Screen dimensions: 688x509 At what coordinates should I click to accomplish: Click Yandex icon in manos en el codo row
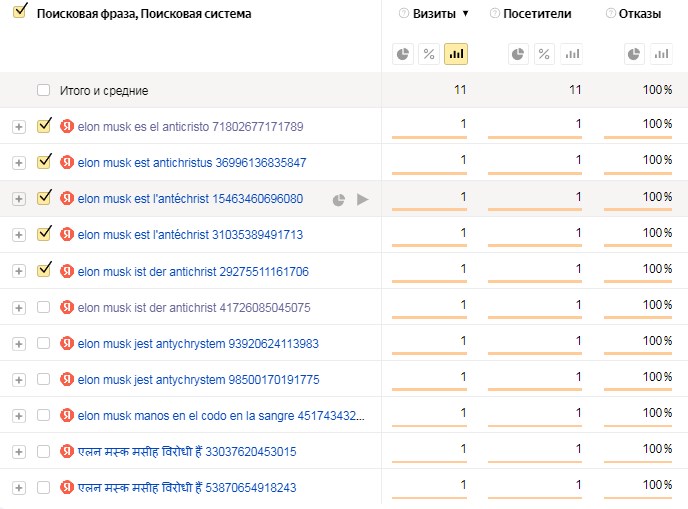(67, 415)
